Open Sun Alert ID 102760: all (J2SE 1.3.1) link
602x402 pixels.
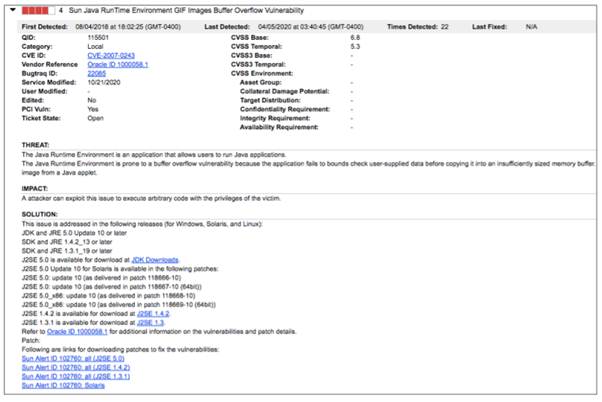76,376
